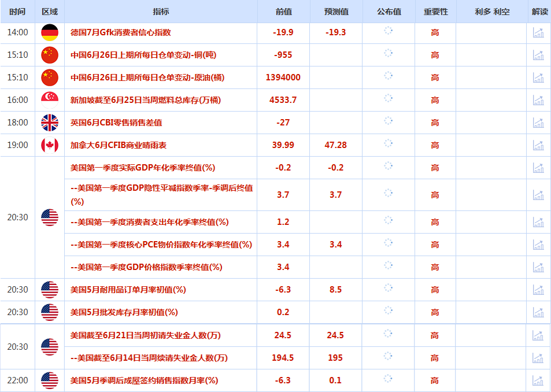Click the 公布值 column header
Viewport: 551px width, 392px height.
pos(389,11)
